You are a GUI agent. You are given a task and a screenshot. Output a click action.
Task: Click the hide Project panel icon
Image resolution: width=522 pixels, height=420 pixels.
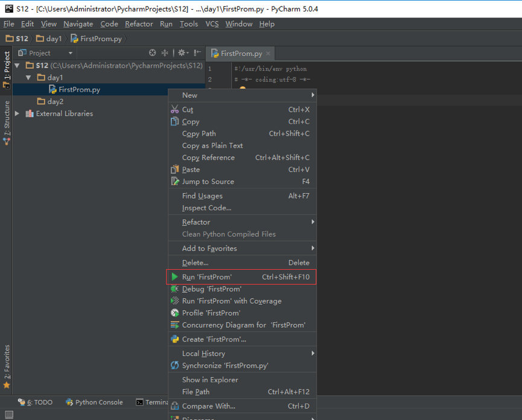click(197, 52)
